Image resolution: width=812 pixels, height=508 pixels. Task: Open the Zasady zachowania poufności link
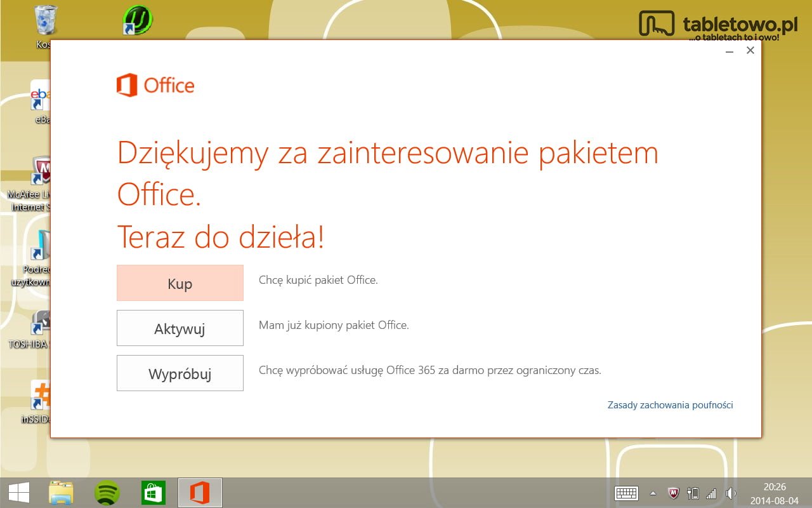tap(670, 405)
